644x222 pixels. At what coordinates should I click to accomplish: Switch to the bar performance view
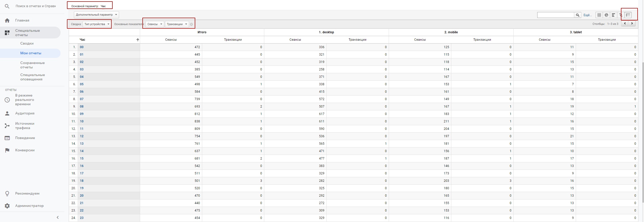(x=613, y=15)
